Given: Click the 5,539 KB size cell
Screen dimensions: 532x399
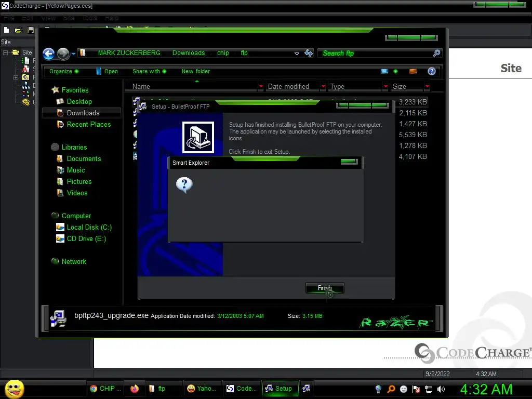Looking at the screenshot, I should [x=413, y=135].
